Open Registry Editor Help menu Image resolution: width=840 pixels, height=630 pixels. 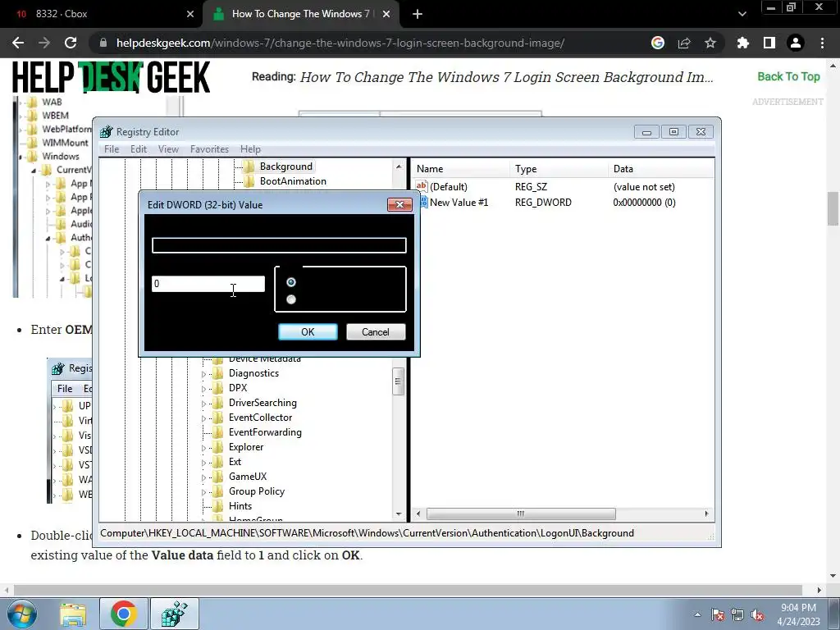point(250,149)
